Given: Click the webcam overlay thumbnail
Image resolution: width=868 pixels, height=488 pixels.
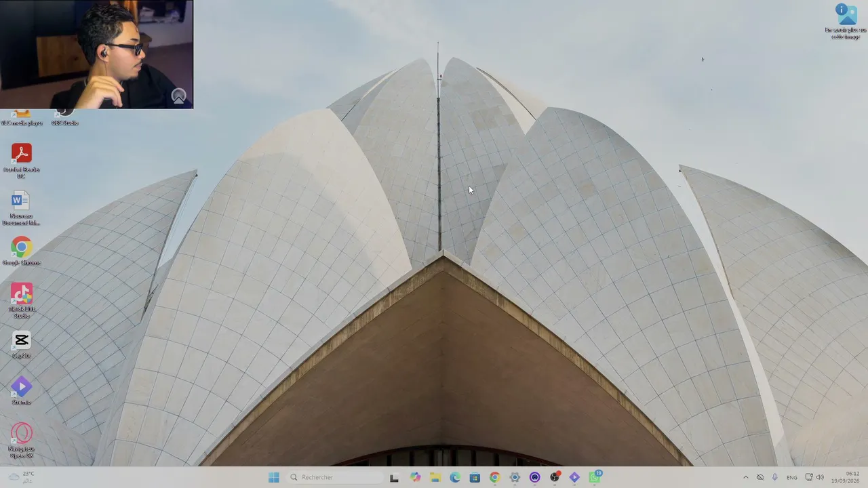Looking at the screenshot, I should (96, 54).
